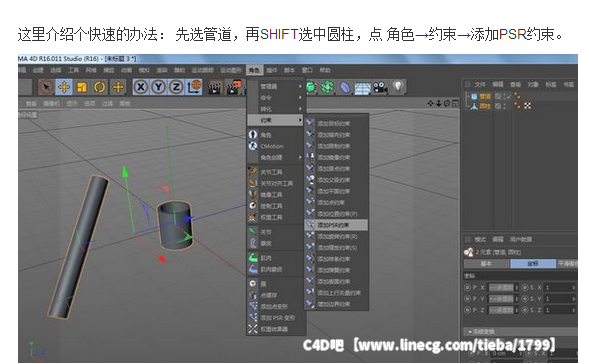This screenshot has width=589, height=364.
Task: Open the 窗口 menu in the menu bar
Action: [307, 70]
